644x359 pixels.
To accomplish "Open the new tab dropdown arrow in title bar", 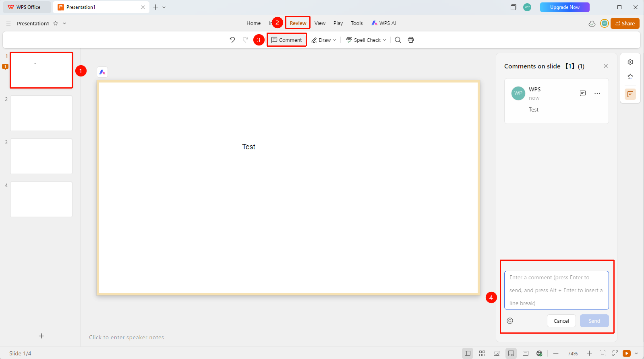I will 164,7.
